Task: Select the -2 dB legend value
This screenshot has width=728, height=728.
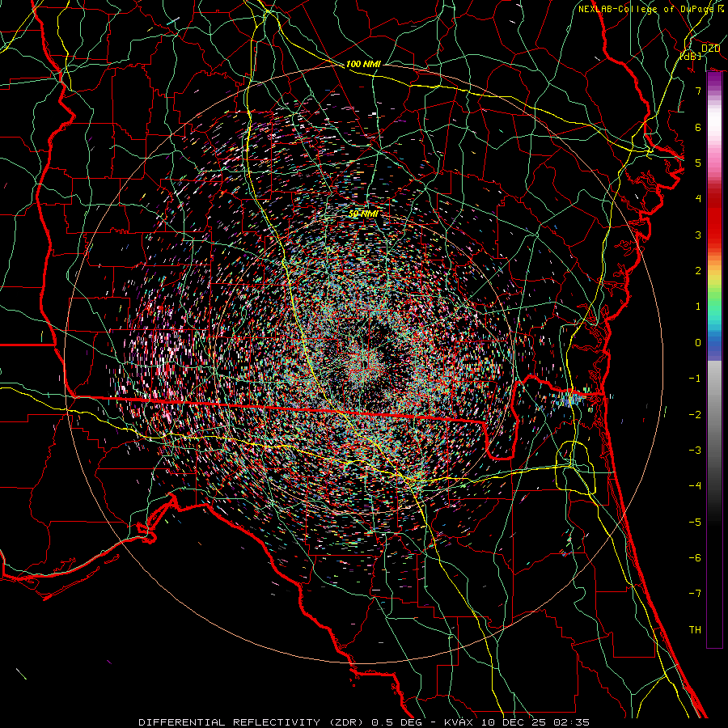Action: 695,415
